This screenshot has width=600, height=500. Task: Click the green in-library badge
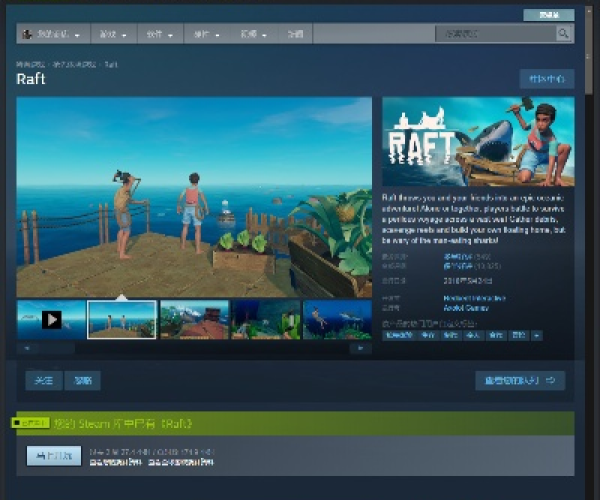[31, 423]
